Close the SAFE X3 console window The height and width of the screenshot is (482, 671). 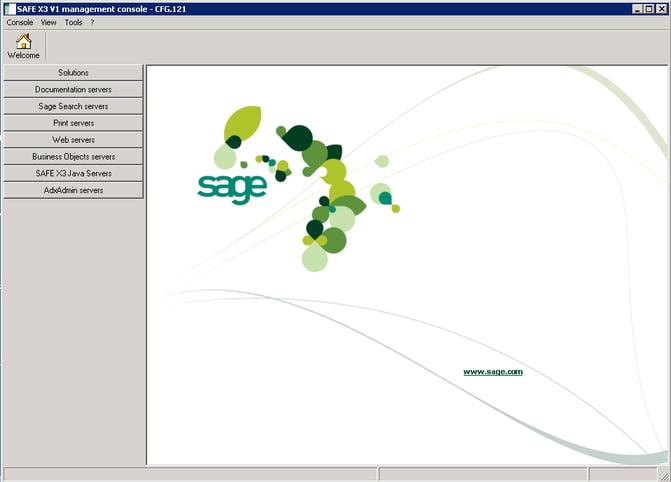tap(662, 8)
